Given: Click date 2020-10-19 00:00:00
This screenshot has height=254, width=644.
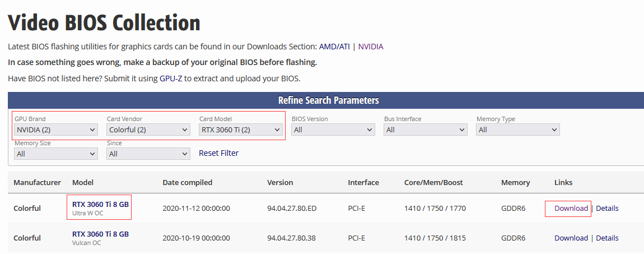Looking at the screenshot, I should coord(197,238).
